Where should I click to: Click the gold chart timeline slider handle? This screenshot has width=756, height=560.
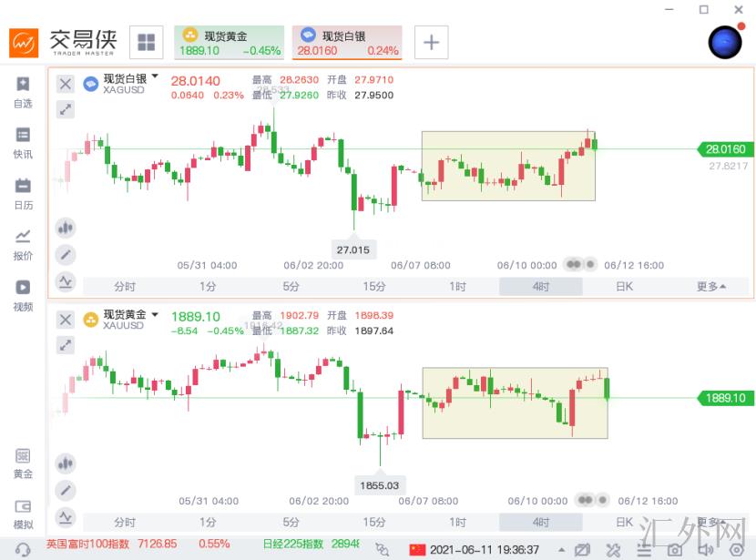(x=593, y=500)
